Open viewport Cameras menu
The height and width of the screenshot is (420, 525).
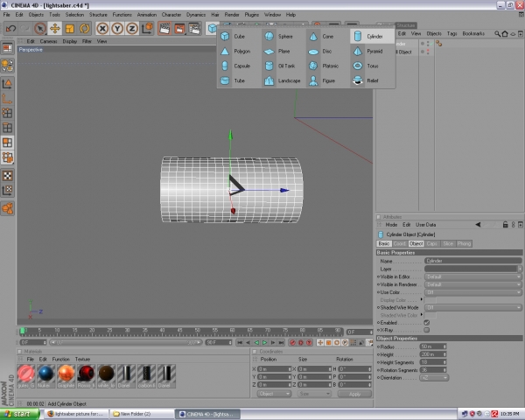tap(48, 41)
